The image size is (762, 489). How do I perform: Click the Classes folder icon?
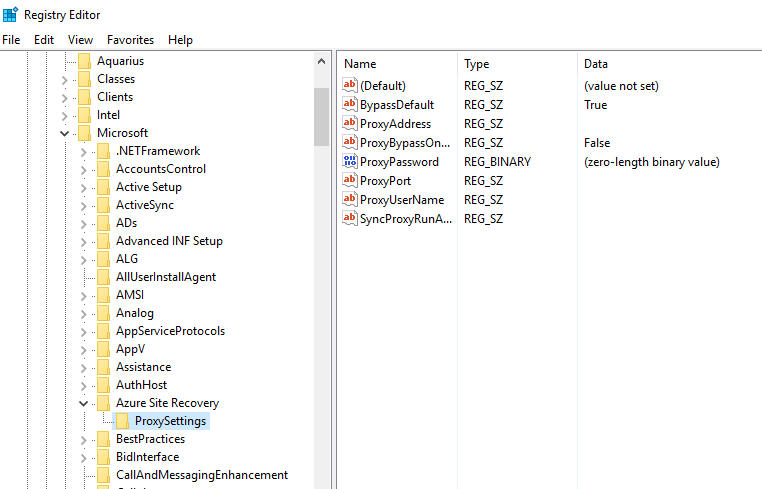pos(85,79)
